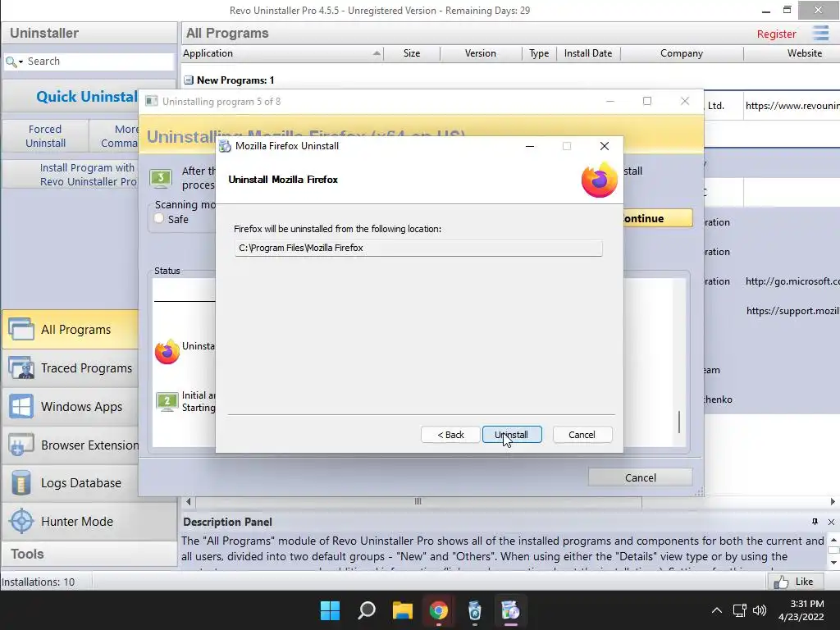840x630 pixels.
Task: Close the Description Panel
Action: click(831, 522)
